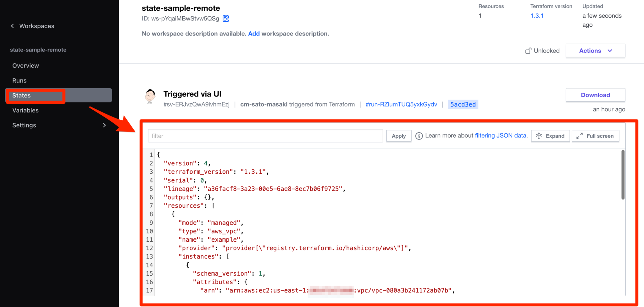This screenshot has width=644, height=307.
Task: Click cm-sato-masaki's avatar
Action: point(150,96)
